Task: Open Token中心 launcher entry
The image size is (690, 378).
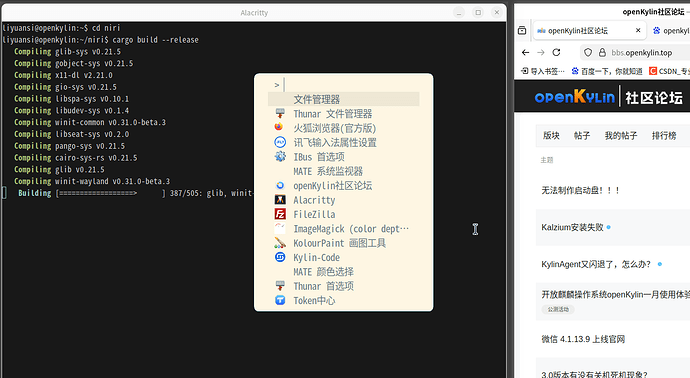Action: [343, 301]
